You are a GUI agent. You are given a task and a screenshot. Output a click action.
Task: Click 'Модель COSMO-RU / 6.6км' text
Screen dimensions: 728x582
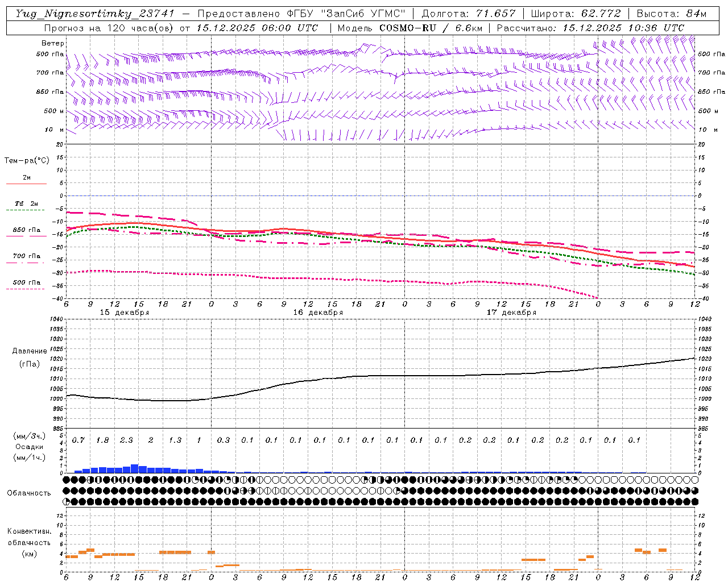coord(410,28)
